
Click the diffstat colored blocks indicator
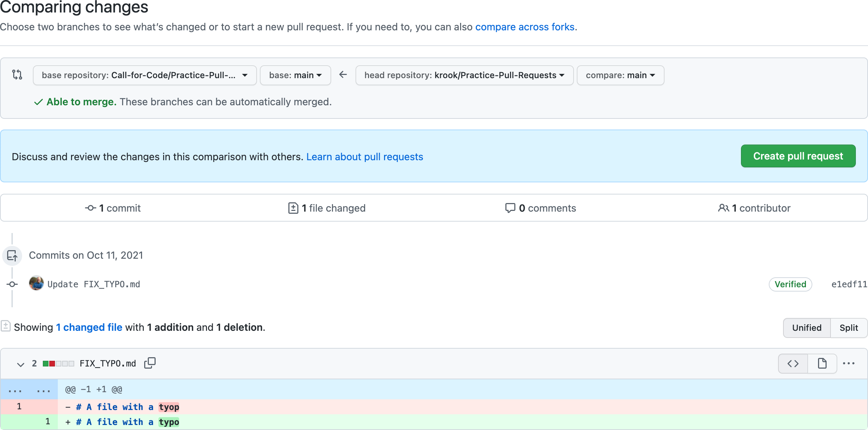pos(58,364)
